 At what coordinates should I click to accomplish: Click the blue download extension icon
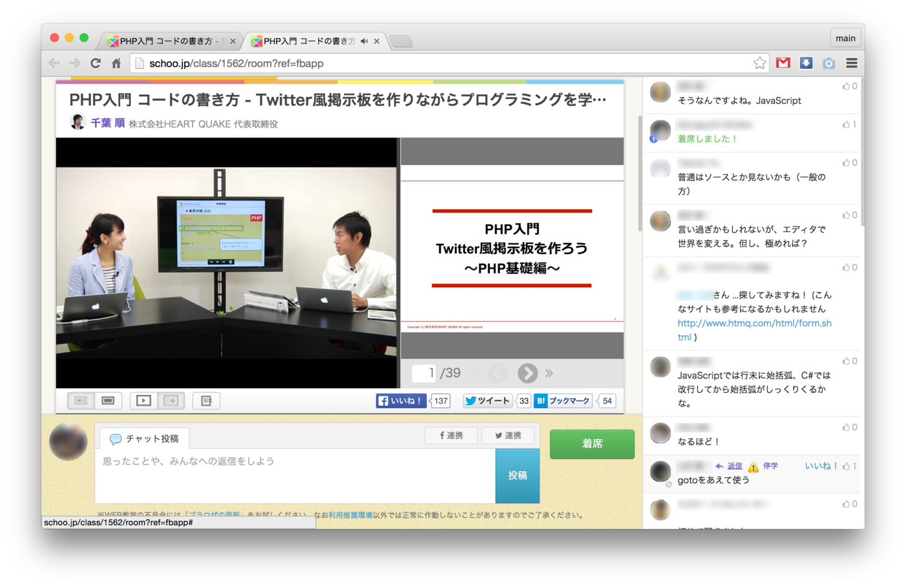tap(806, 63)
